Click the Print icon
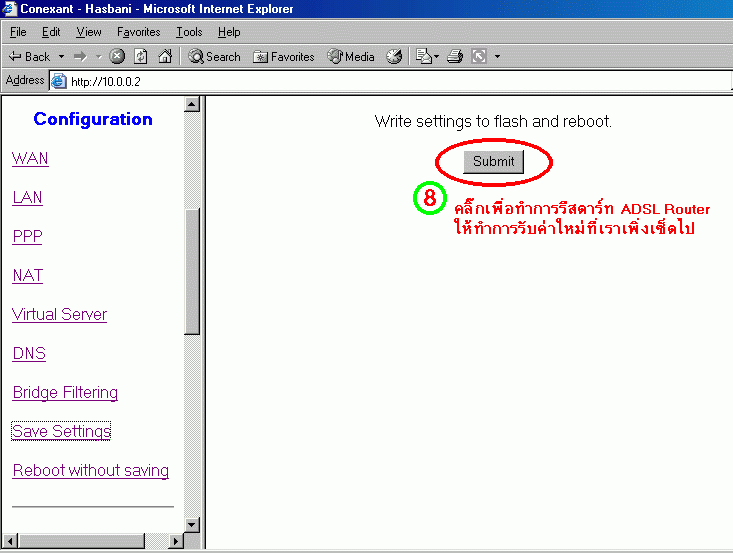 click(455, 57)
